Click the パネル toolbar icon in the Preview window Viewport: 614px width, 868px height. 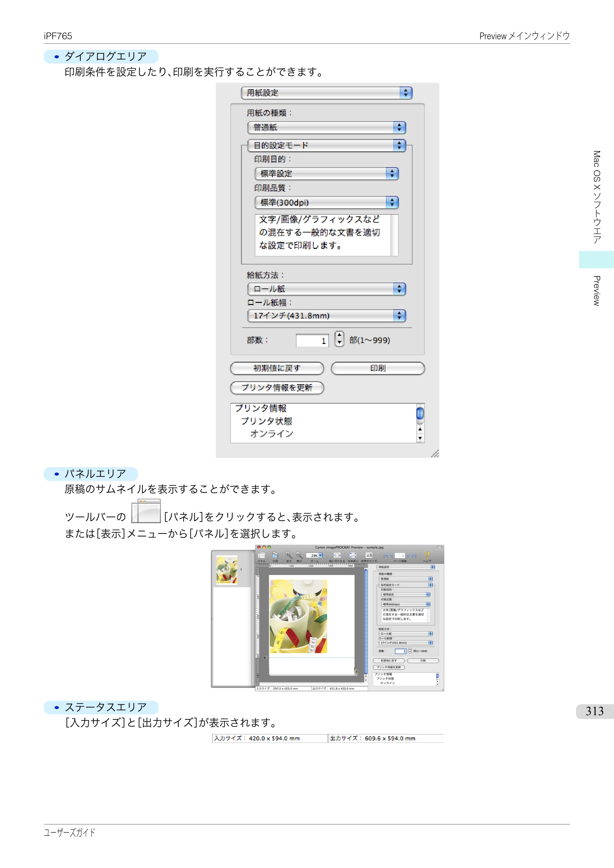pyautogui.click(x=262, y=556)
